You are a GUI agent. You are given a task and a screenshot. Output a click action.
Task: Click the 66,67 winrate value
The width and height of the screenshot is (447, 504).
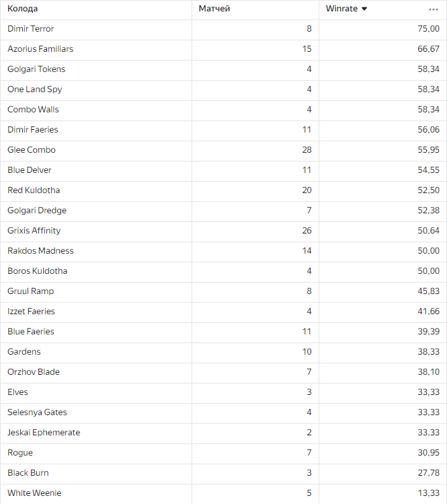[428, 49]
